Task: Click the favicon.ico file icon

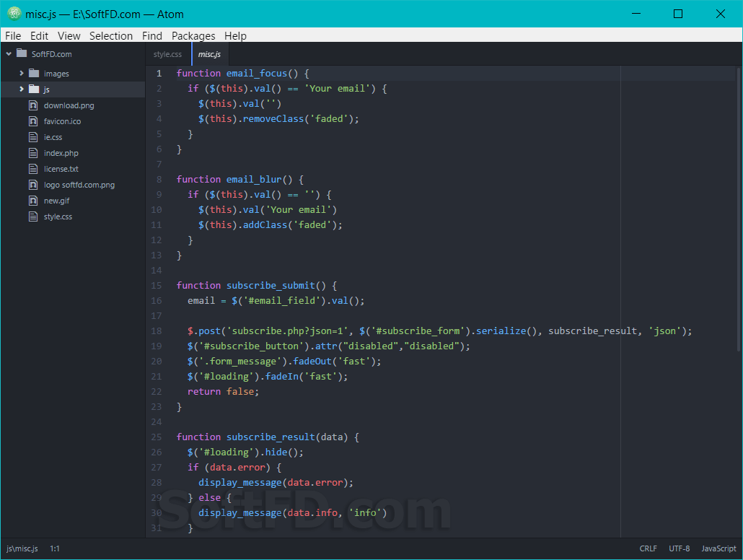Action: (x=33, y=121)
